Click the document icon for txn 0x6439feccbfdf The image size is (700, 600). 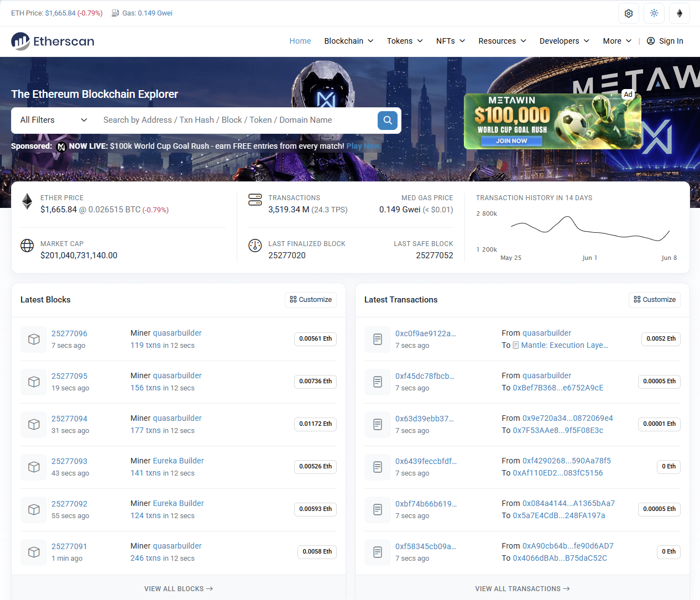point(378,467)
